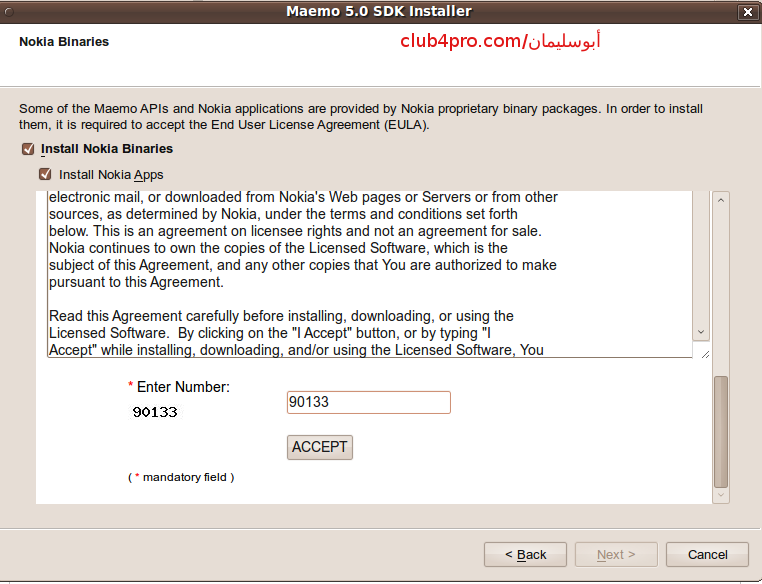
Task: Click the EULA text box scrollbar track
Action: coord(701,258)
